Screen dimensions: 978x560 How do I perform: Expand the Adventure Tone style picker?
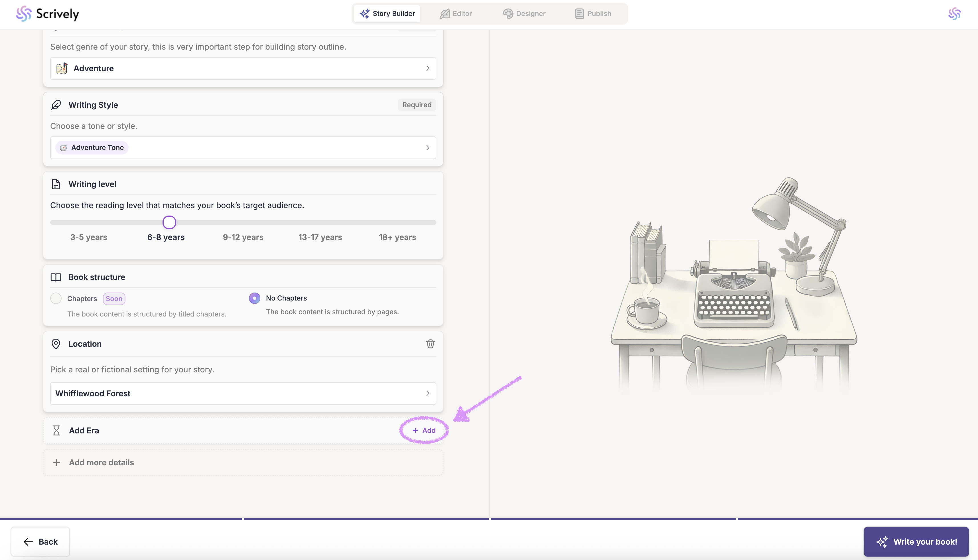tap(243, 148)
